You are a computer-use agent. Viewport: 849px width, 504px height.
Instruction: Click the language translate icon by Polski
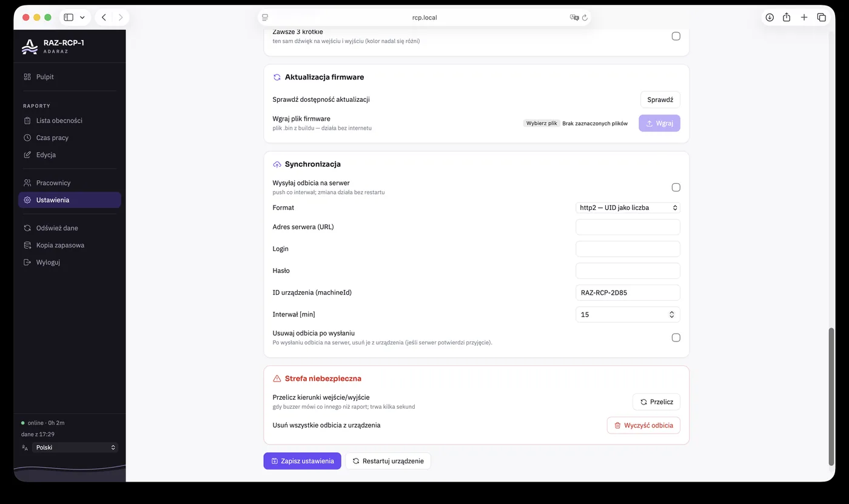pyautogui.click(x=25, y=448)
